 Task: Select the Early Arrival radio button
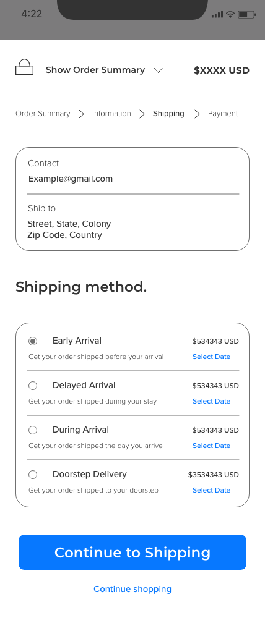tap(33, 341)
